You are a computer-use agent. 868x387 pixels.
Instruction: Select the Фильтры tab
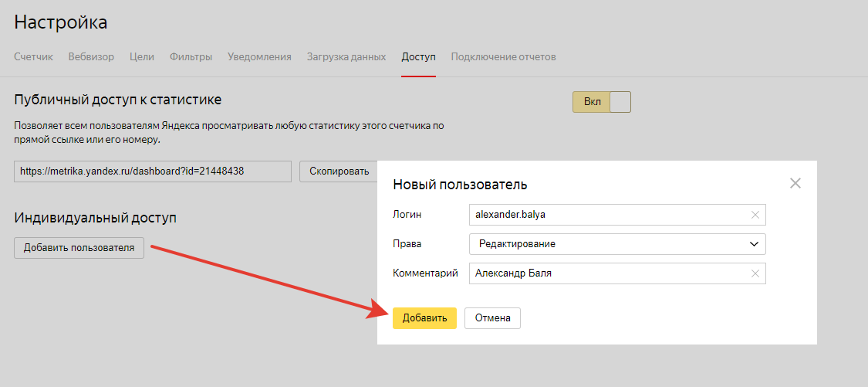coord(191,57)
